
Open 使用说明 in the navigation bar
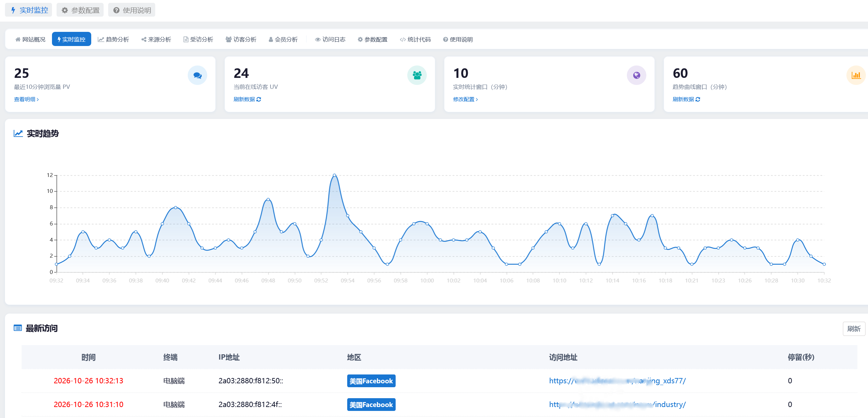pyautogui.click(x=458, y=39)
